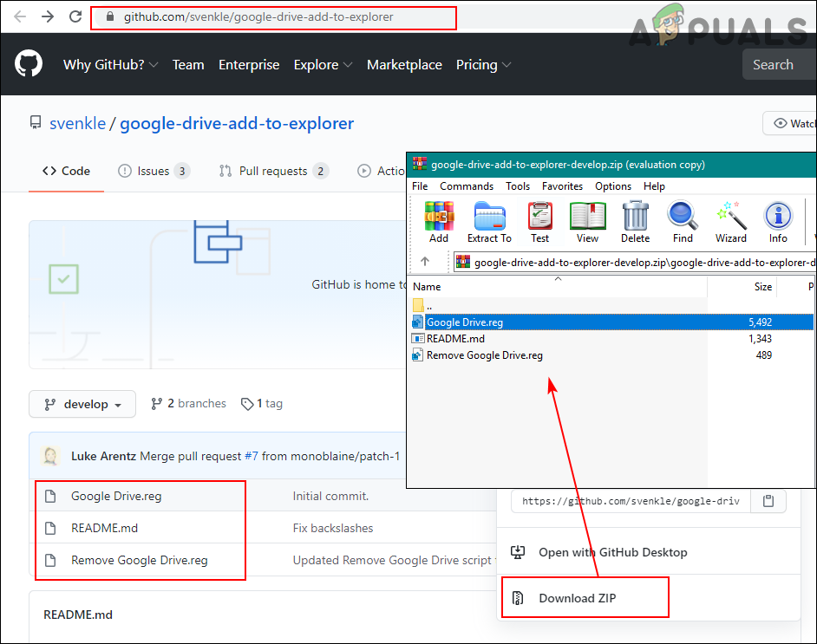Click the svenkle owner link
The height and width of the screenshot is (644, 817).
click(78, 123)
